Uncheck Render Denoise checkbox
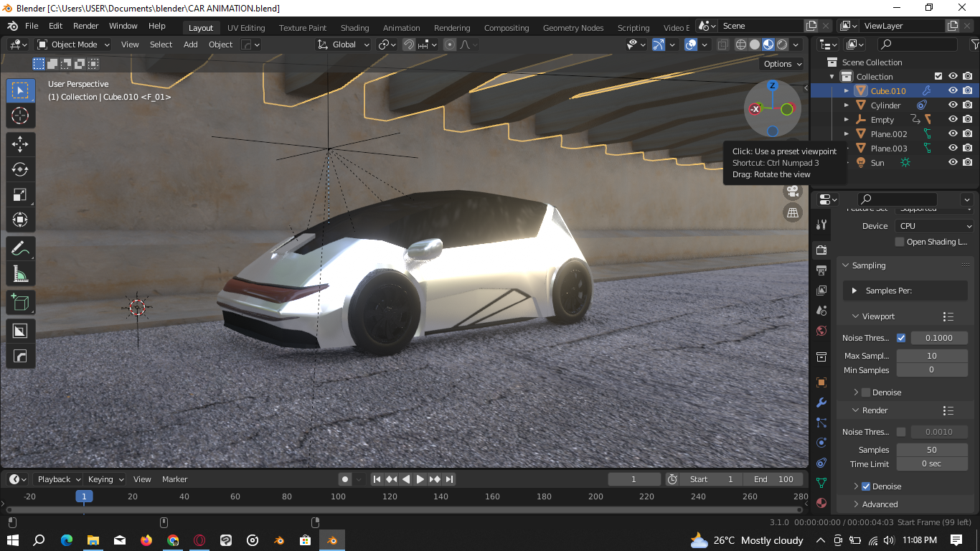The width and height of the screenshot is (980, 551). tap(866, 486)
